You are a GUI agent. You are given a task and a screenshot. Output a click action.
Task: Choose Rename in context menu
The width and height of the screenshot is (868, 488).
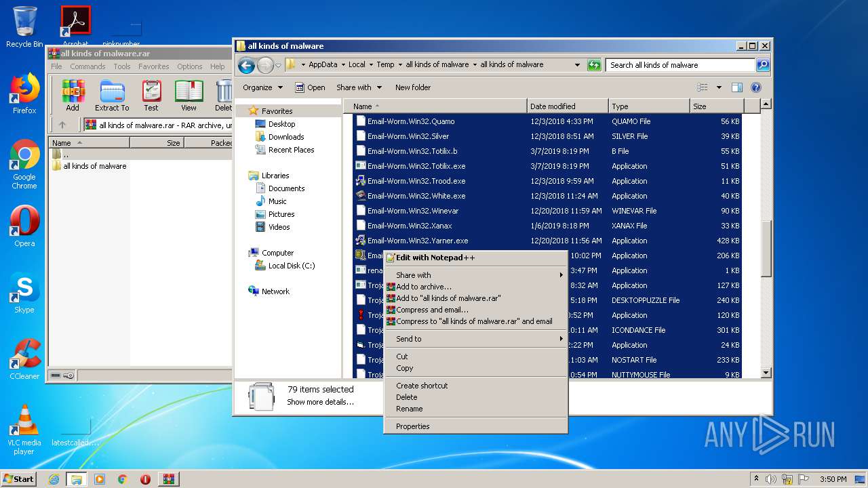click(475, 409)
